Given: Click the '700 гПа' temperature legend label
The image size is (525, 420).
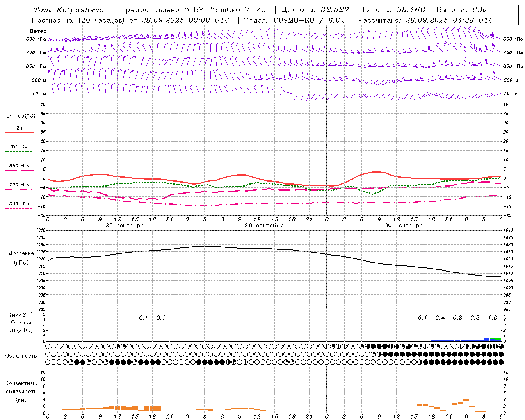Looking at the screenshot, I should tap(19, 185).
